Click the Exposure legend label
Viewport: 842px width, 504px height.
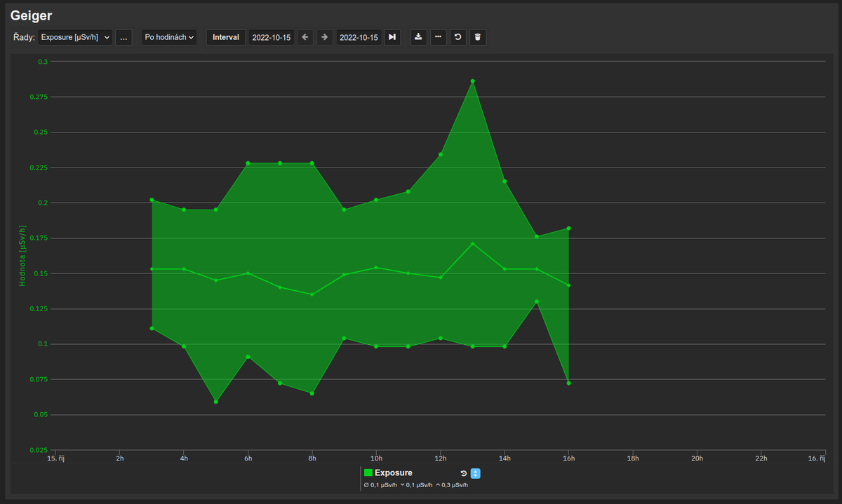click(394, 473)
